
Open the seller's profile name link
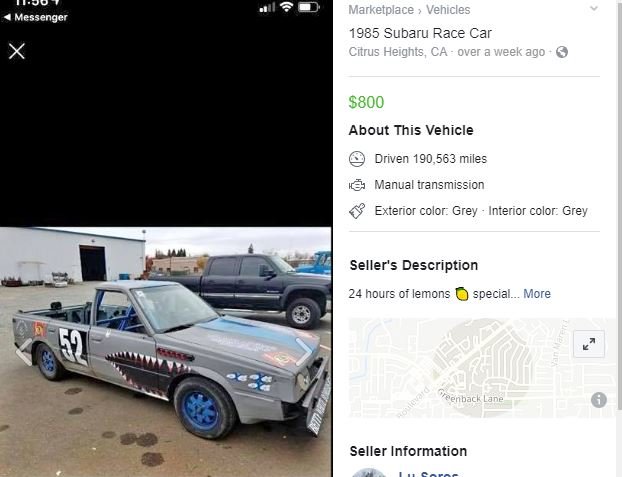pyautogui.click(x=428, y=473)
